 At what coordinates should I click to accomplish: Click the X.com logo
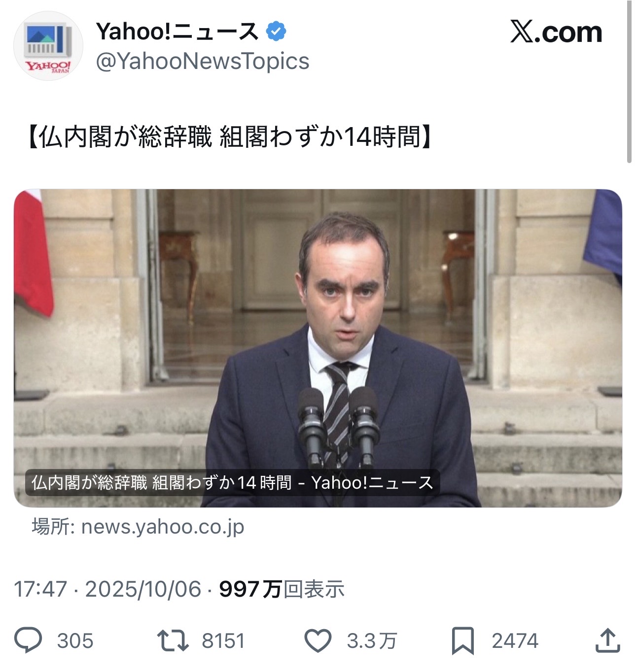tap(556, 32)
